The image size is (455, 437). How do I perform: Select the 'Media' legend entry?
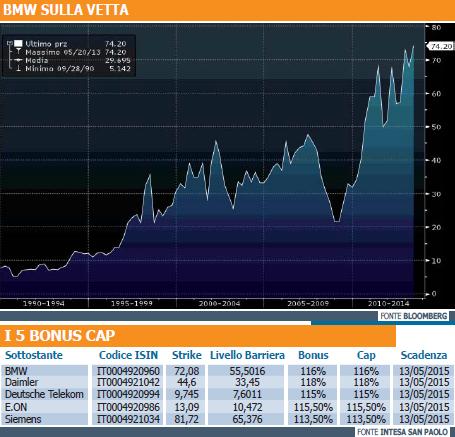click(x=37, y=60)
